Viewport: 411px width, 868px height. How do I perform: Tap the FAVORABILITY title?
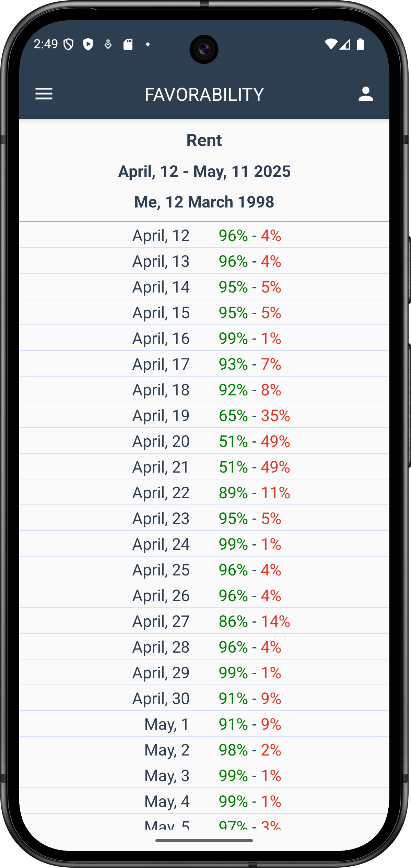tap(204, 95)
